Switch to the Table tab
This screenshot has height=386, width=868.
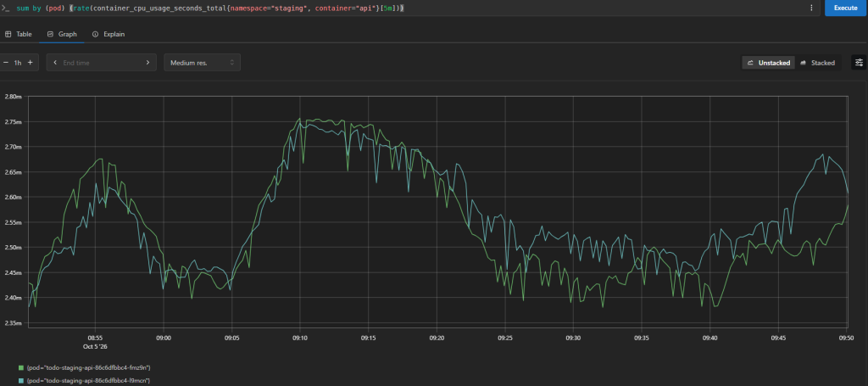point(19,34)
